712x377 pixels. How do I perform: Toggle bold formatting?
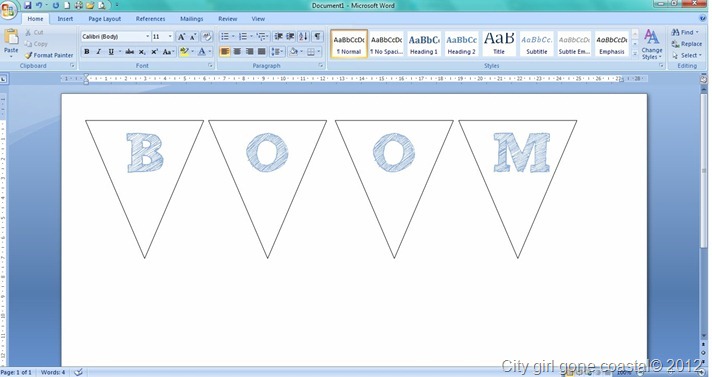tap(87, 52)
